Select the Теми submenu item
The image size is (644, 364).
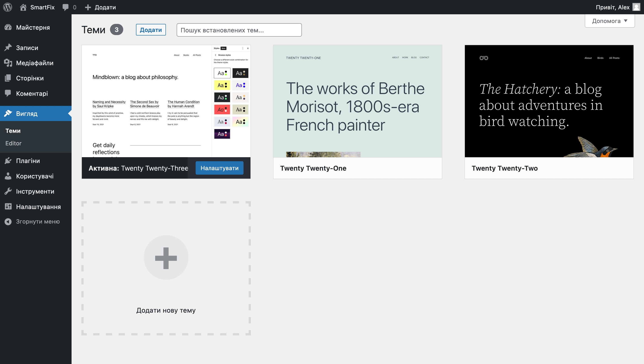coord(13,131)
